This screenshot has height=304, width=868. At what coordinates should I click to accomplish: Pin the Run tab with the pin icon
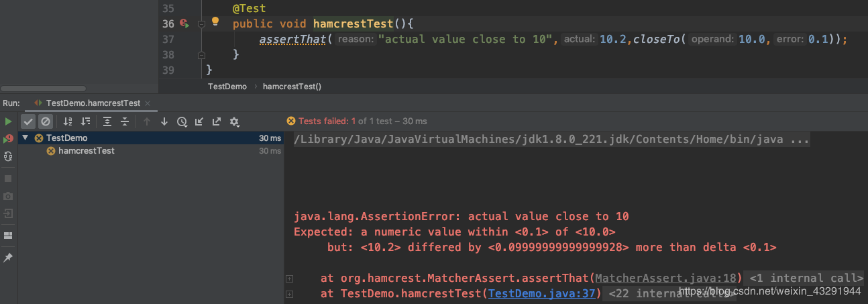click(8, 258)
